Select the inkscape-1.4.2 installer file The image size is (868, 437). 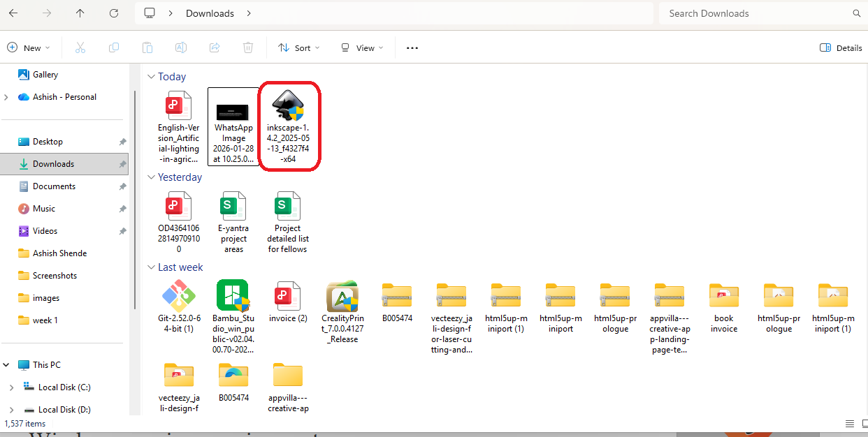pos(289,126)
